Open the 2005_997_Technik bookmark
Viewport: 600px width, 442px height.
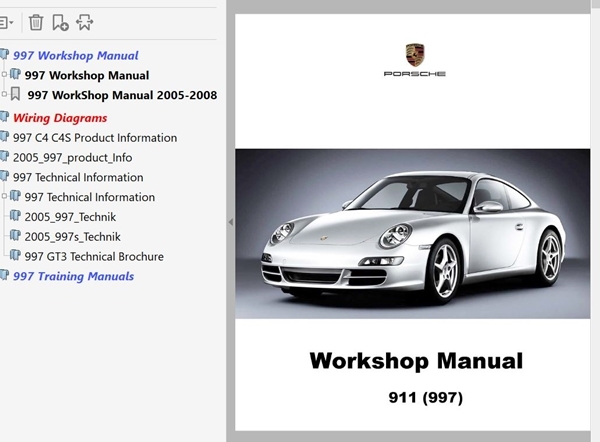point(70,217)
